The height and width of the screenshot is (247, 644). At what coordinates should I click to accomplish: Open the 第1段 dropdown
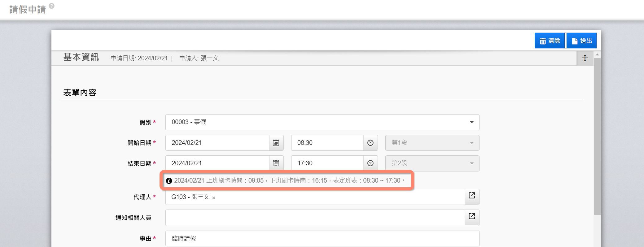pyautogui.click(x=432, y=143)
